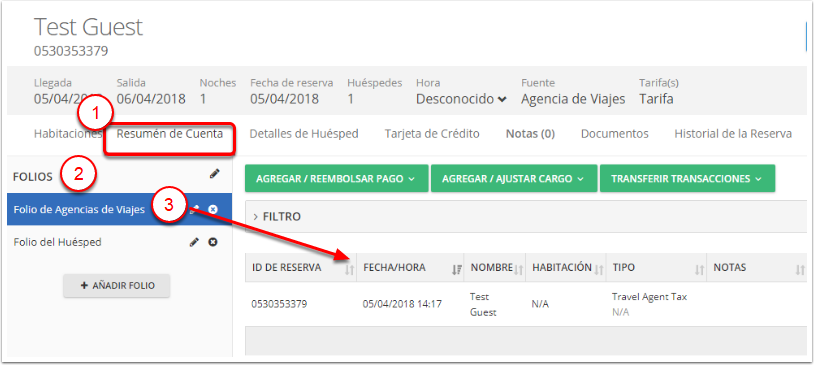Sort by ID DE RESERVA column arrows
814x365 pixels.
tap(350, 269)
